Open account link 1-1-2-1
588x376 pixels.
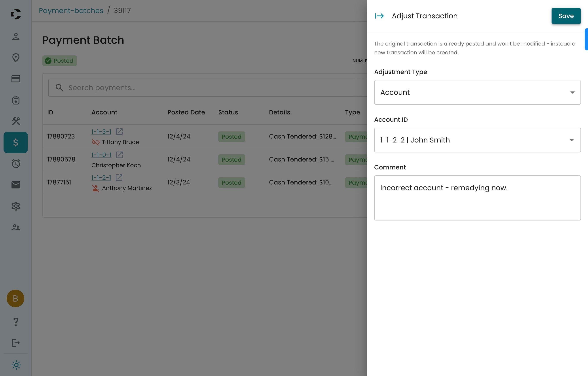[x=101, y=177]
